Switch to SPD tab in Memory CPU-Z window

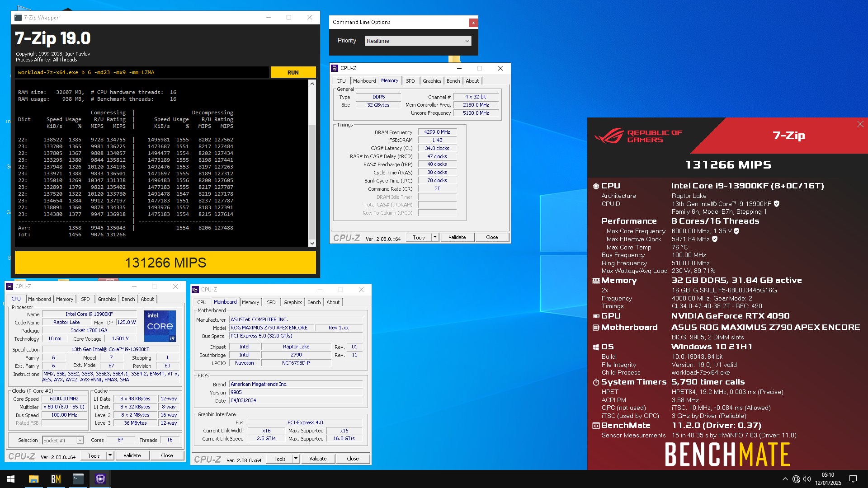410,81
